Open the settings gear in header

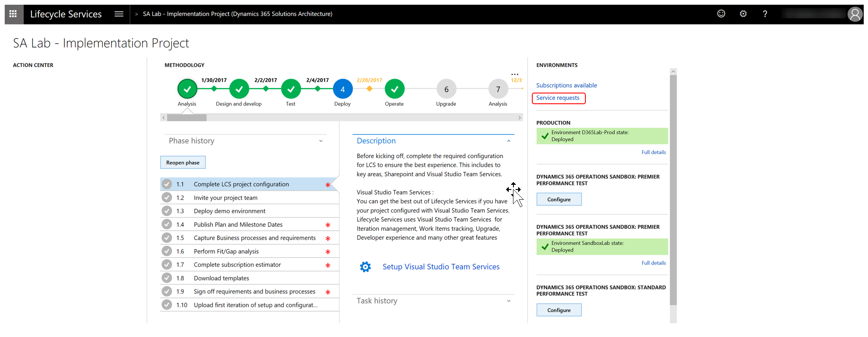(x=743, y=14)
